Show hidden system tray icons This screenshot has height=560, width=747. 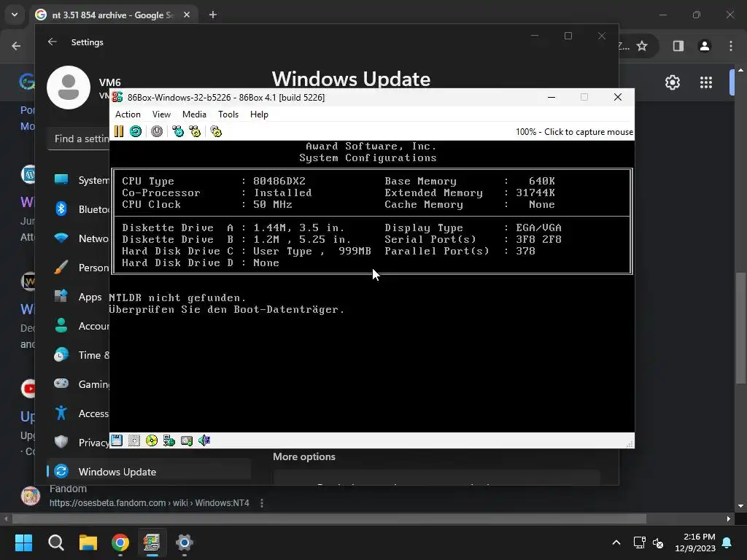pyautogui.click(x=616, y=542)
